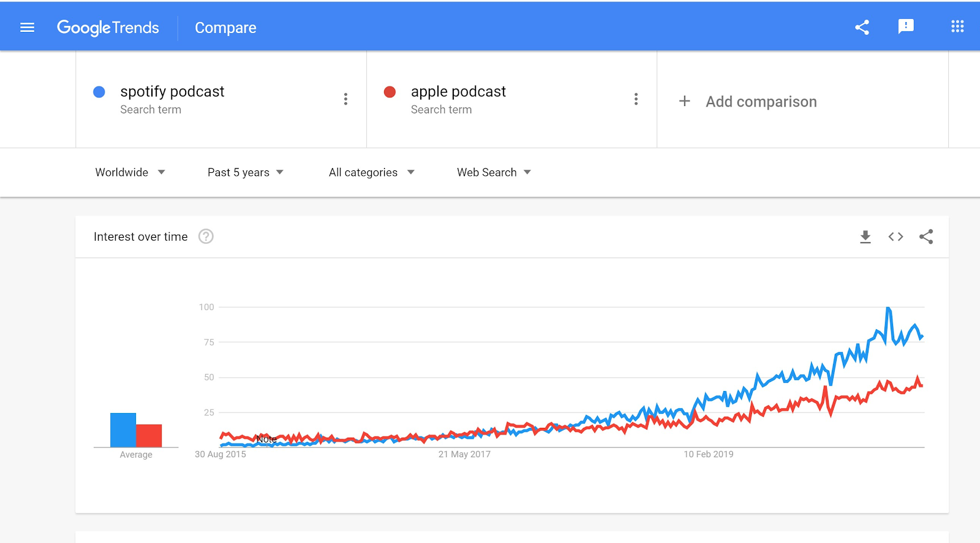Open options for spotify podcast term

coord(345,99)
